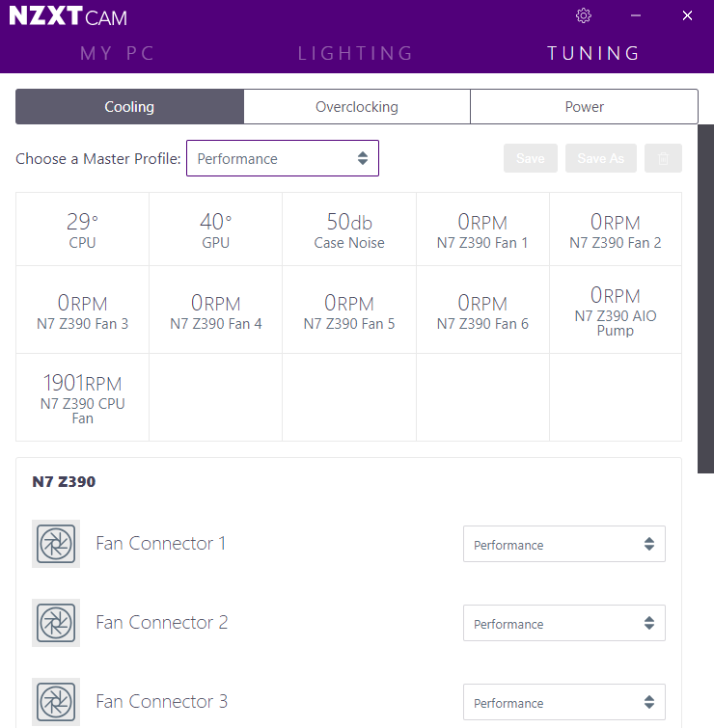
Task: Click the 29° CPU temperature tile
Action: tap(82, 229)
